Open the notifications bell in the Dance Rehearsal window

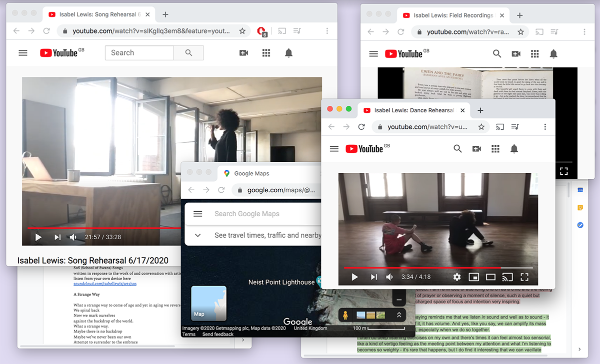pos(514,149)
